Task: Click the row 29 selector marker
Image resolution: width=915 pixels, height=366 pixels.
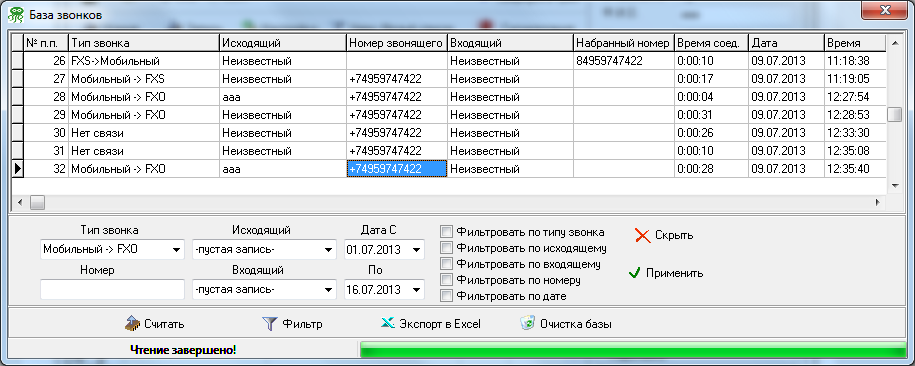Action: [18, 115]
